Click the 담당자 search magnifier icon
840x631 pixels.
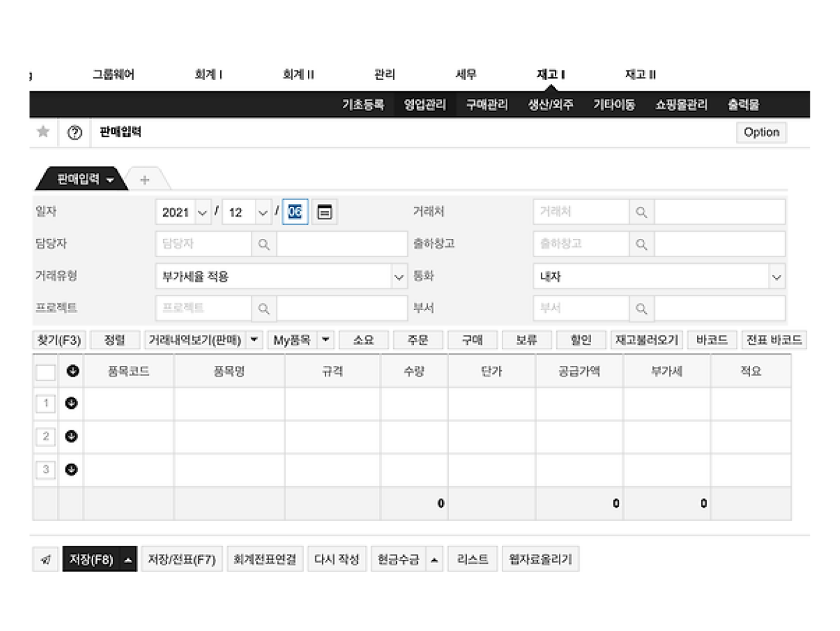pyautogui.click(x=264, y=244)
